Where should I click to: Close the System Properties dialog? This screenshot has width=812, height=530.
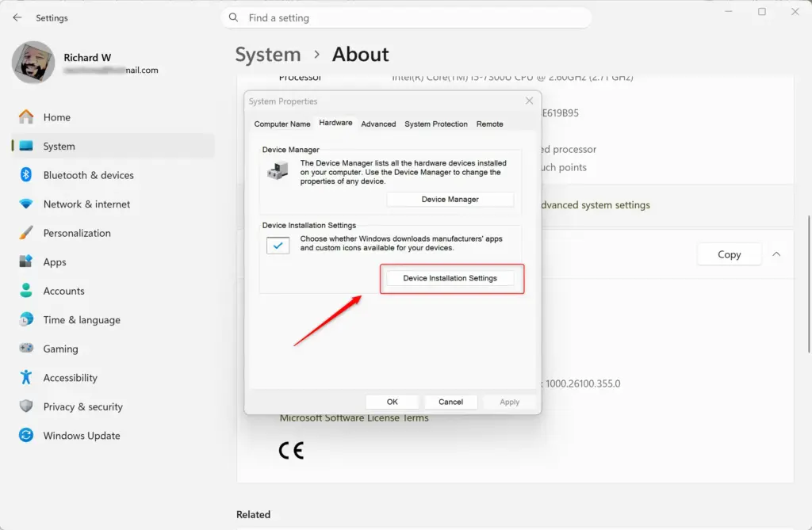pos(529,101)
